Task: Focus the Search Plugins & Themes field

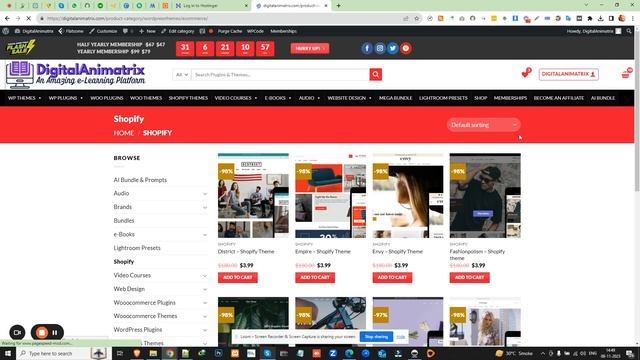Action: coord(280,75)
